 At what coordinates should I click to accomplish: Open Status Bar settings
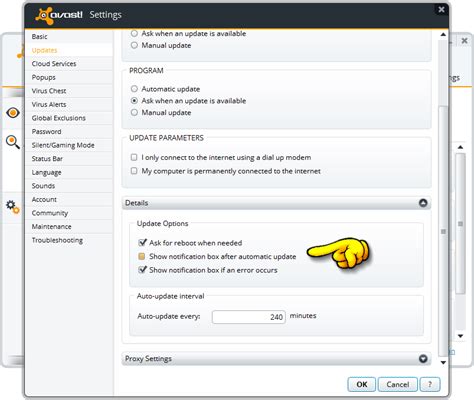click(x=69, y=159)
